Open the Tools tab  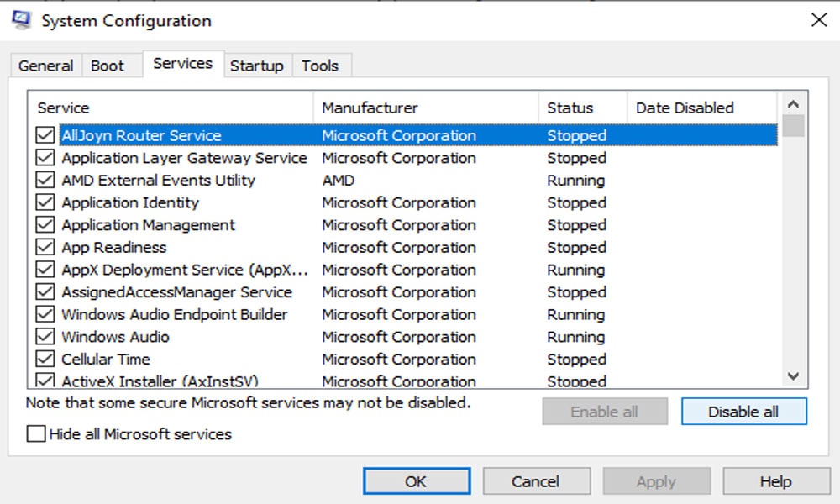point(320,66)
